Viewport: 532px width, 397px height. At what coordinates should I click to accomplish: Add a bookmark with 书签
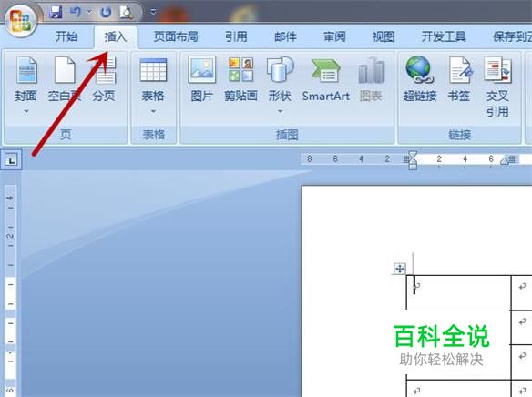tap(459, 79)
